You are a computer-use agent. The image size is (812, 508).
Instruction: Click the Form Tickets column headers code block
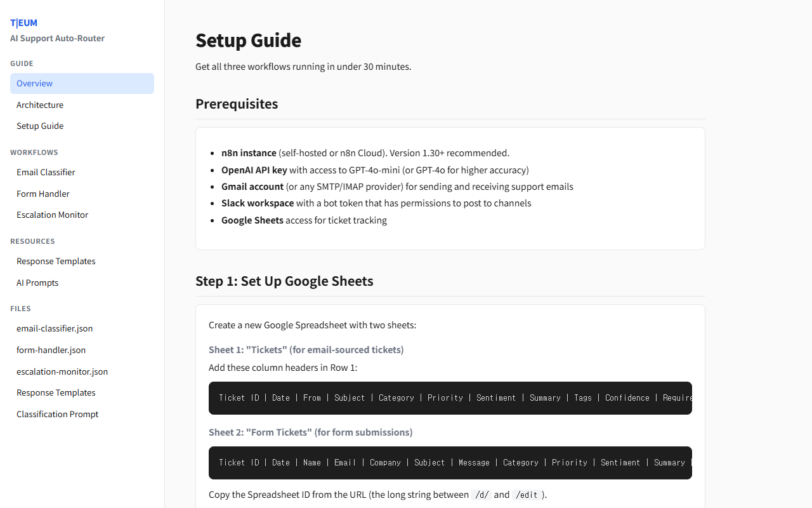pos(450,463)
